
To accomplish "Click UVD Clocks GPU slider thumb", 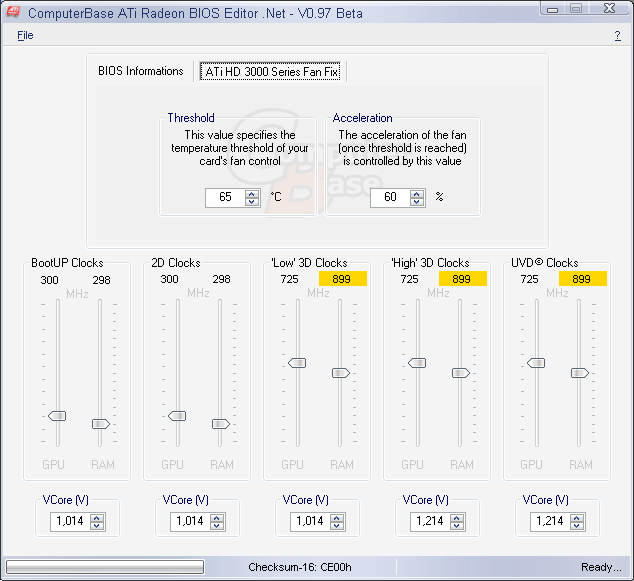I will point(536,363).
